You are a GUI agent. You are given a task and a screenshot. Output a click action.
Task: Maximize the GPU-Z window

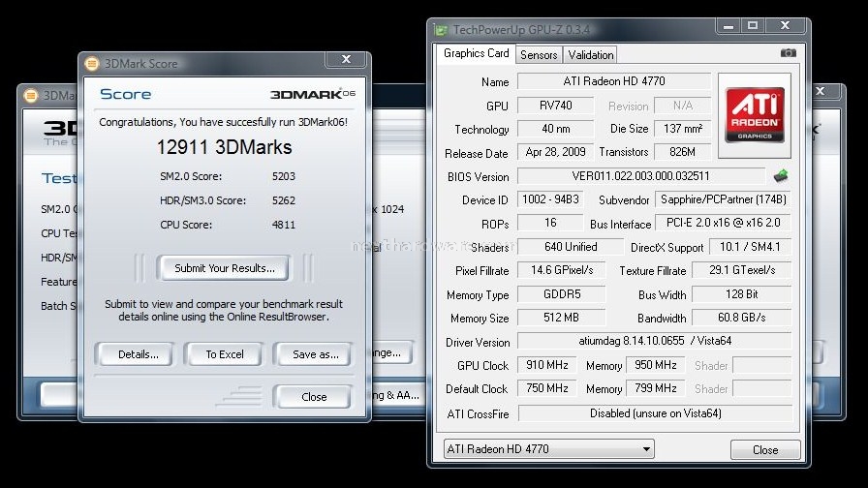[753, 25]
